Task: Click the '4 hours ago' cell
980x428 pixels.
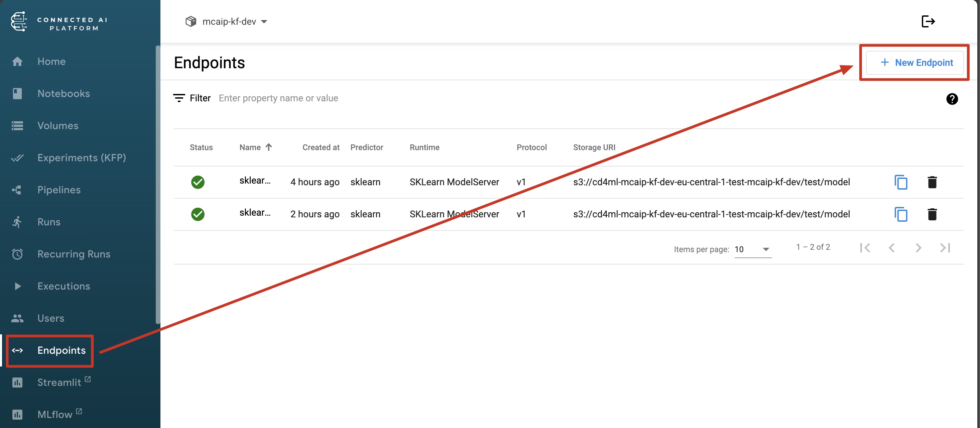Action: [x=315, y=182]
